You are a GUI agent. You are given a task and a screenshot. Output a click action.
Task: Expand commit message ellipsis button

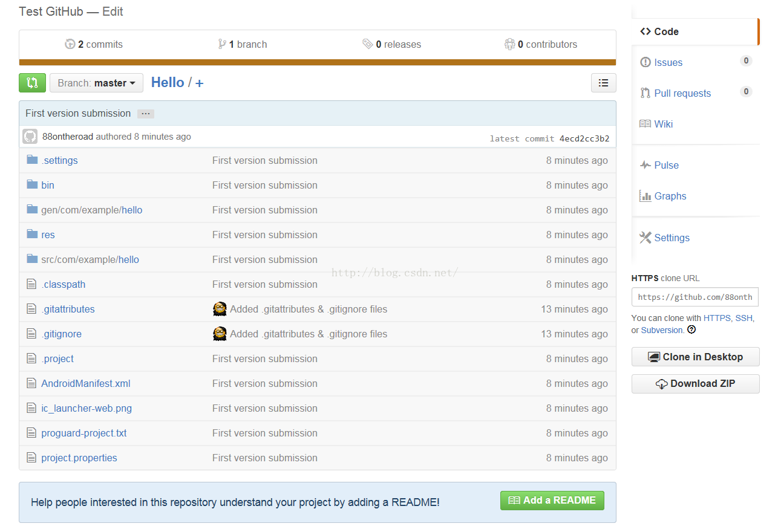pyautogui.click(x=145, y=114)
